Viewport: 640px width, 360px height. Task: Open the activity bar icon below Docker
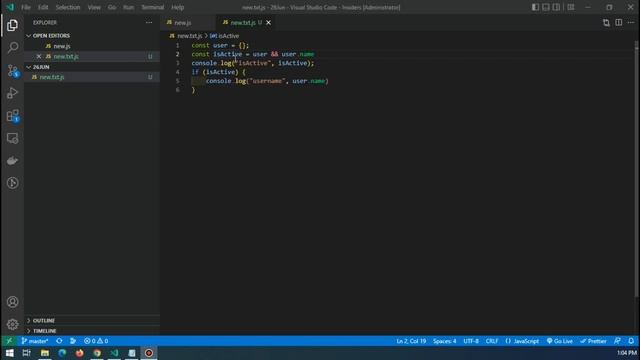click(12, 183)
